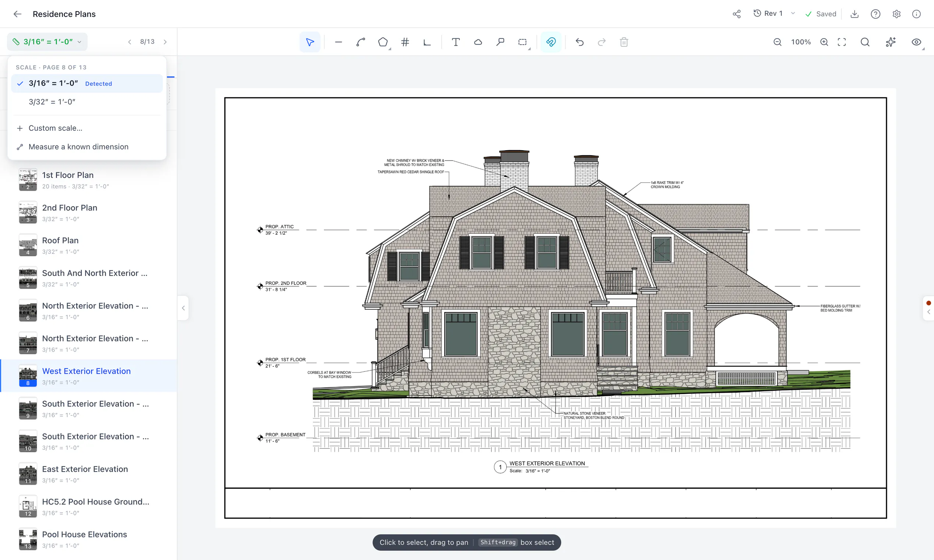The width and height of the screenshot is (934, 560).
Task: Select the pointer selection tool
Action: click(310, 42)
